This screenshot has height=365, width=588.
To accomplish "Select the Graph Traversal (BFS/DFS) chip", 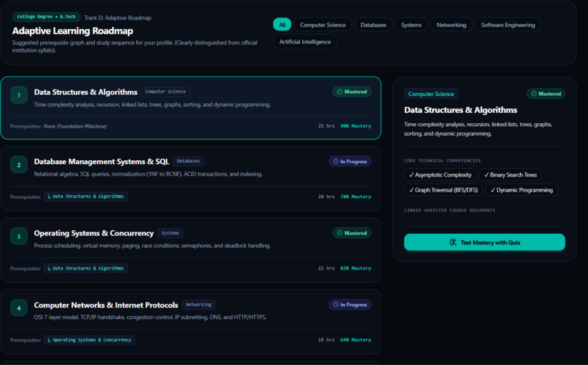I will click(444, 190).
